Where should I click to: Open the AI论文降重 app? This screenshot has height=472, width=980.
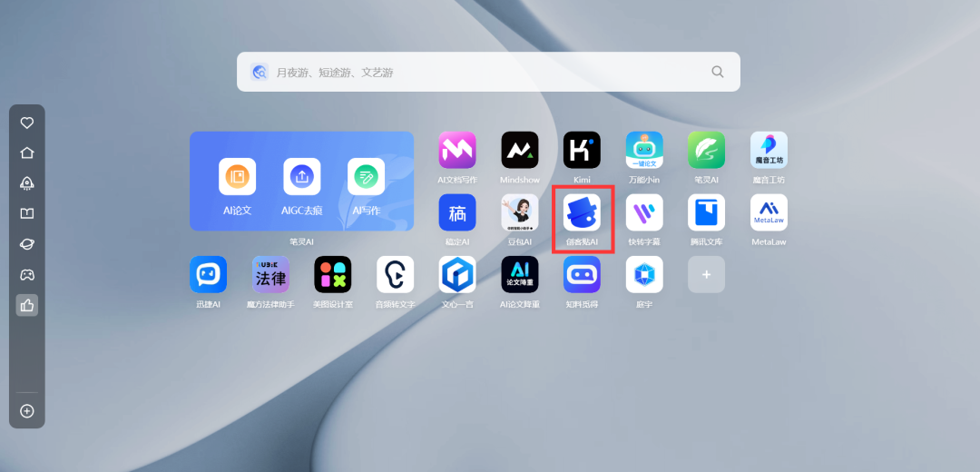(520, 274)
